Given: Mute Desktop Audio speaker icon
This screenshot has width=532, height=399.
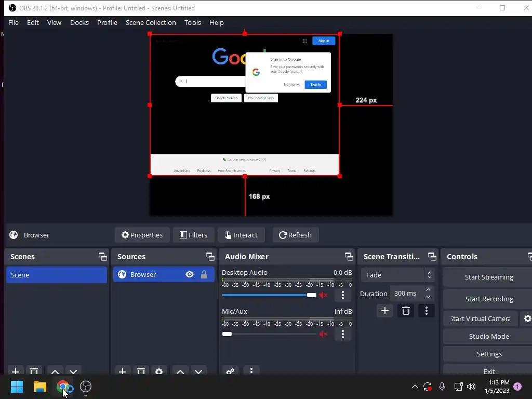Looking at the screenshot, I should [323, 295].
